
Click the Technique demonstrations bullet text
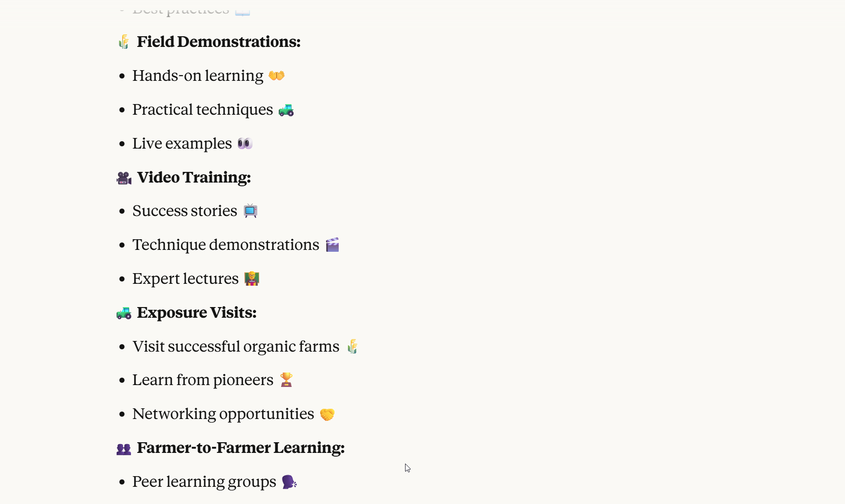pyautogui.click(x=226, y=245)
